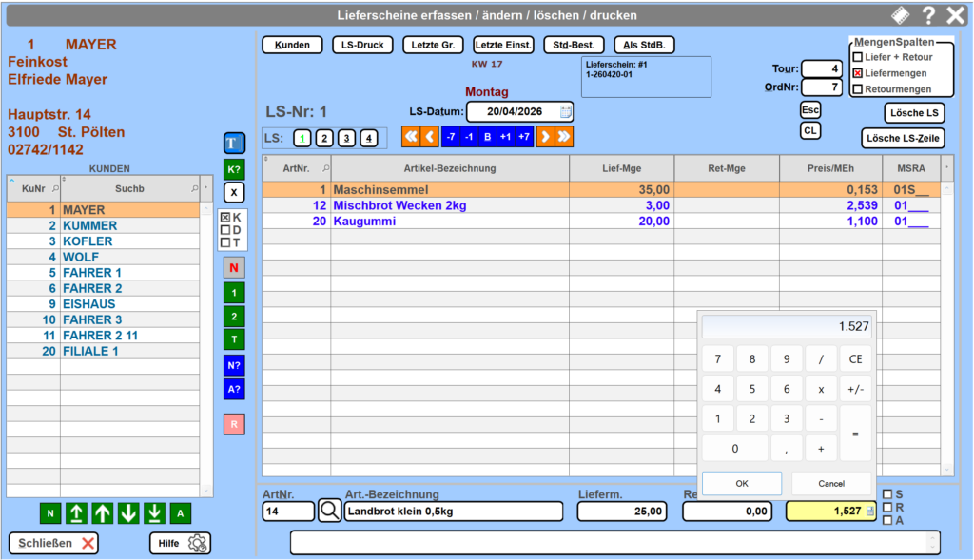
Task: Check the S flag checkbox at bottom right
Action: coord(887,494)
